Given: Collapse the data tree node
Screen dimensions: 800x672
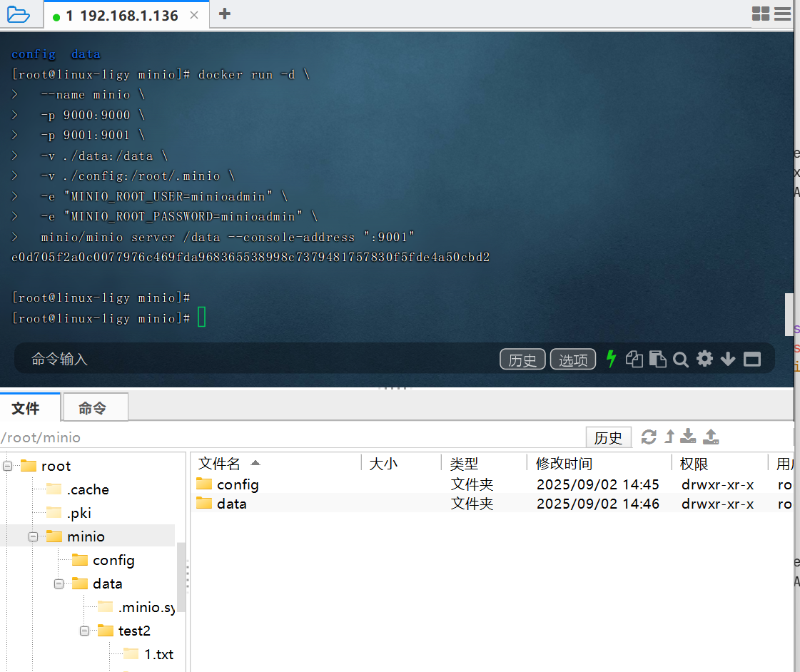Looking at the screenshot, I should 59,584.
